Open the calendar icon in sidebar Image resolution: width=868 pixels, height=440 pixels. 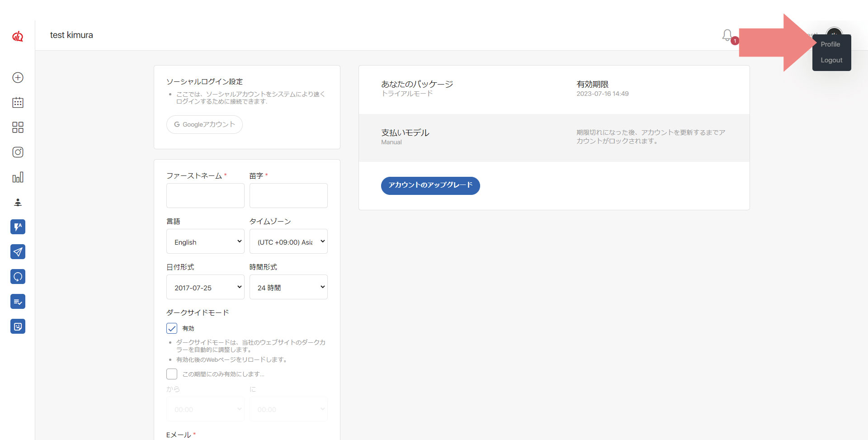pyautogui.click(x=18, y=103)
